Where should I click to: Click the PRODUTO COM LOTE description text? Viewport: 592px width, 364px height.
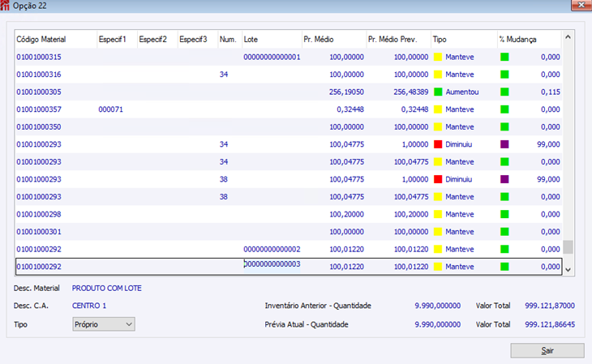click(107, 288)
